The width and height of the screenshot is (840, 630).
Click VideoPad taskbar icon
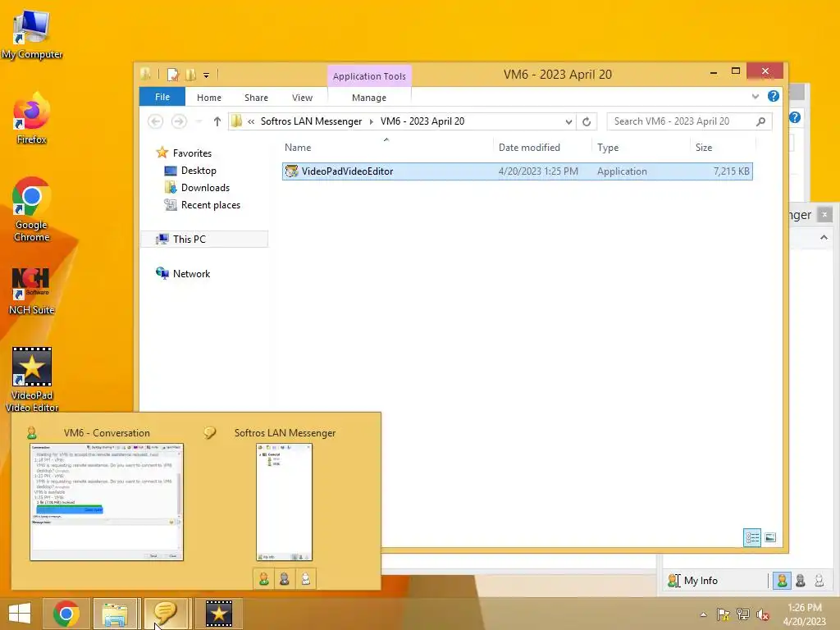click(x=218, y=614)
